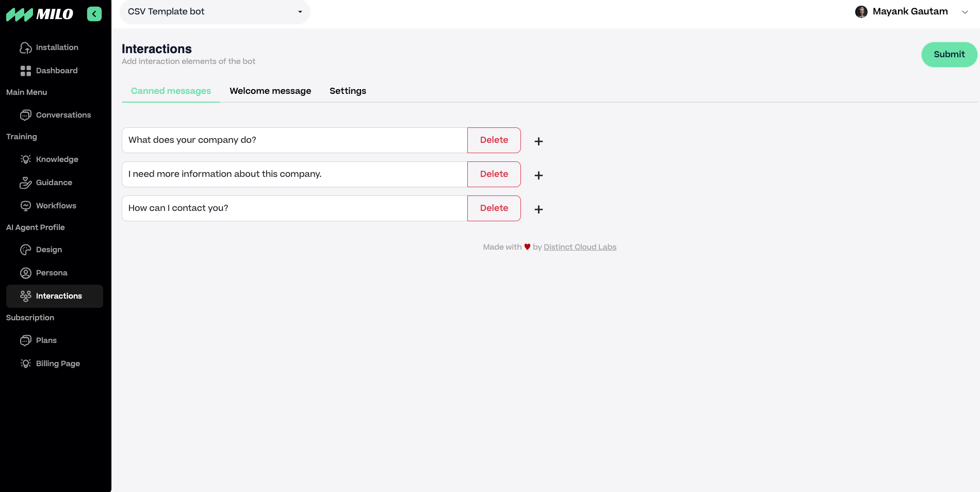Screen dimensions: 980x492
Task: Open Design palette icon
Action: pyautogui.click(x=26, y=250)
